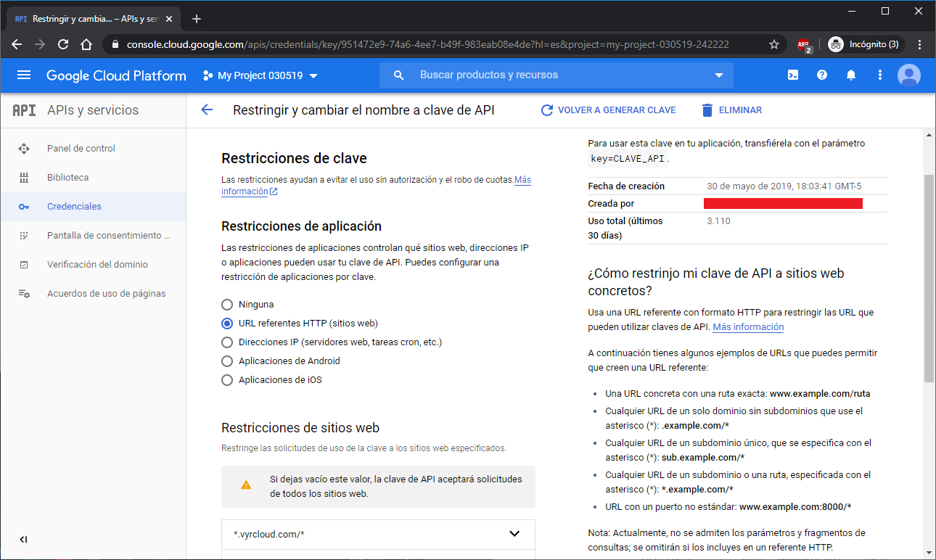
Task: Open Verificación del dominio sidebar item
Action: [x=97, y=265]
